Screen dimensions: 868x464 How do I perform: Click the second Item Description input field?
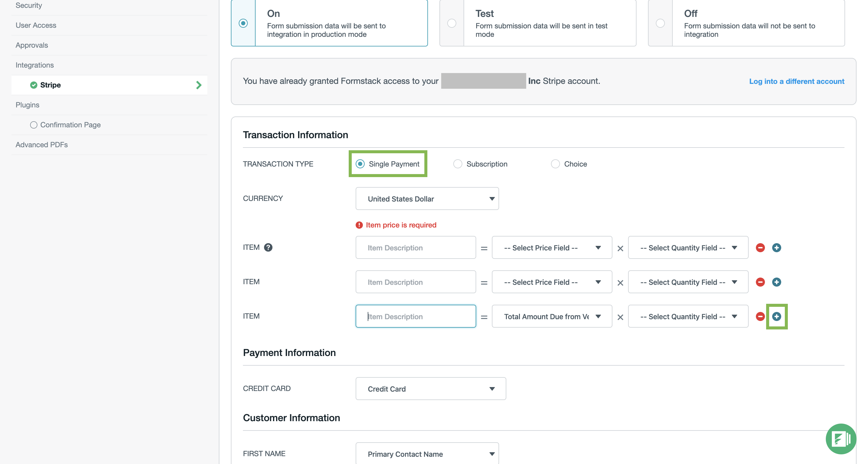click(x=416, y=282)
